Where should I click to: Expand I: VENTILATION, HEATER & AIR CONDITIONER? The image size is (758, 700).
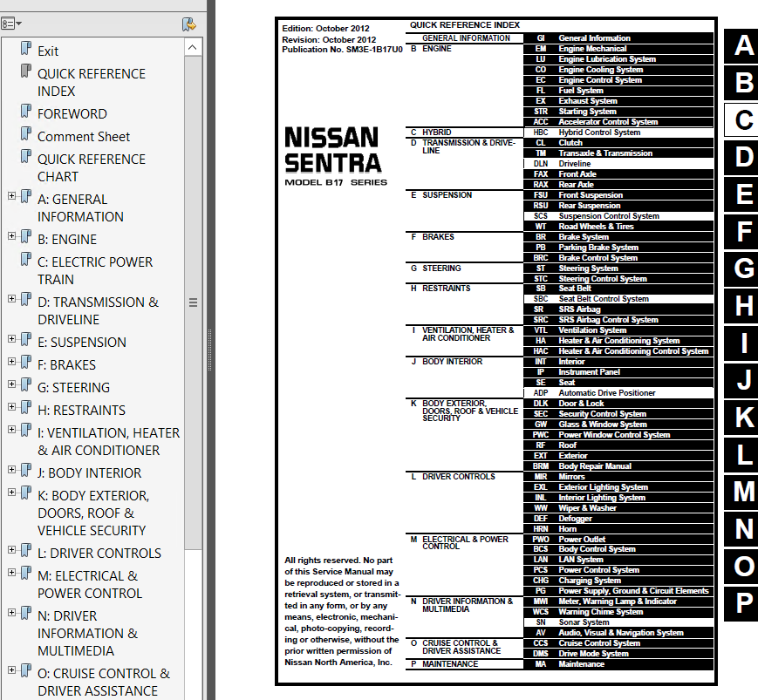11,430
